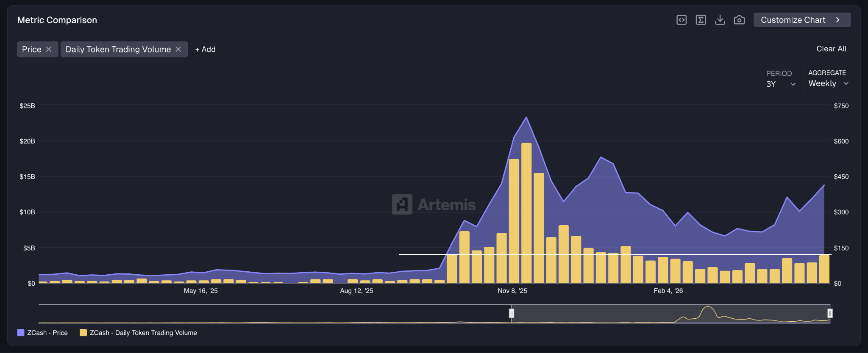Grab the right range navigator handle
868x353 pixels.
[x=830, y=313]
